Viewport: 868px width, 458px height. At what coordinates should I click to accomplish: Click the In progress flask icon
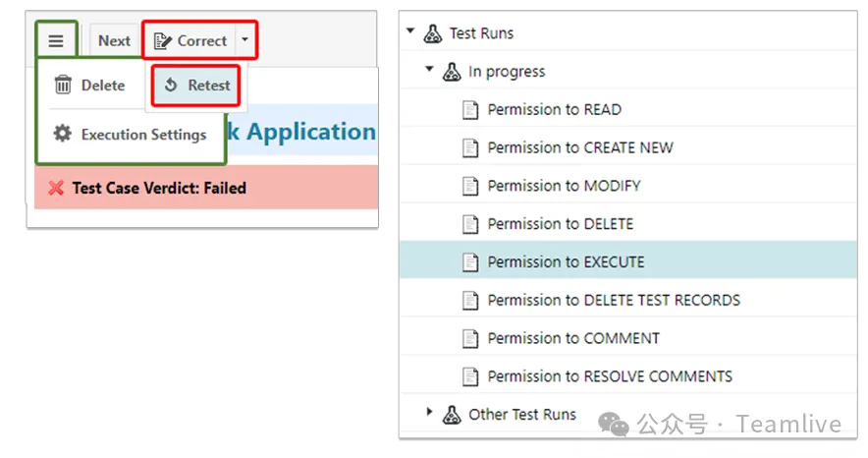(x=452, y=72)
